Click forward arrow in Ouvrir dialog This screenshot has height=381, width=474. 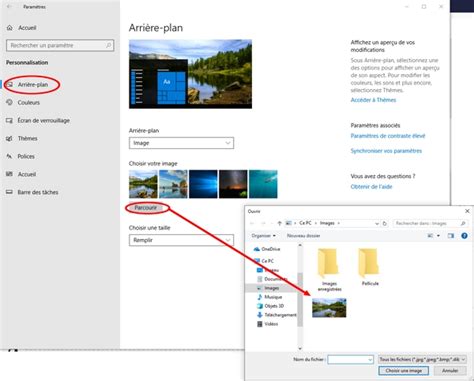click(263, 223)
